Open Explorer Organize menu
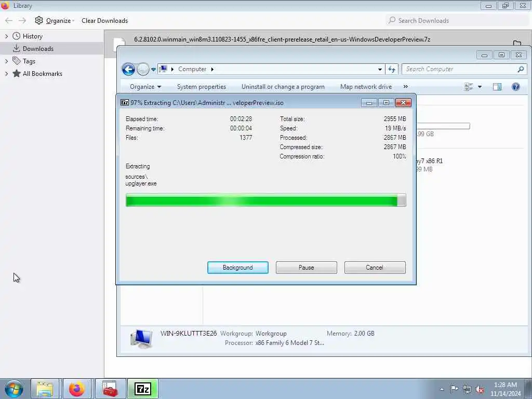Screen dimensions: 532x399 click(x=145, y=87)
